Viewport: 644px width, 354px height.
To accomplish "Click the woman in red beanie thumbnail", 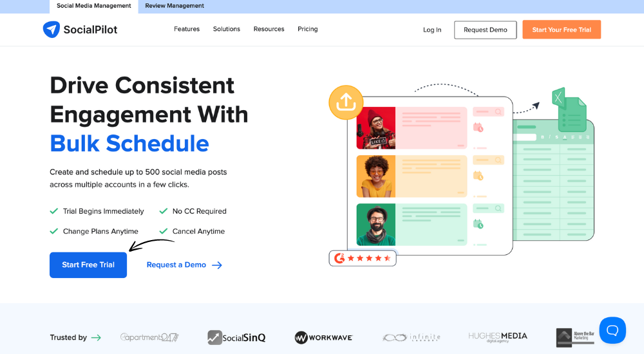I will pos(376,127).
